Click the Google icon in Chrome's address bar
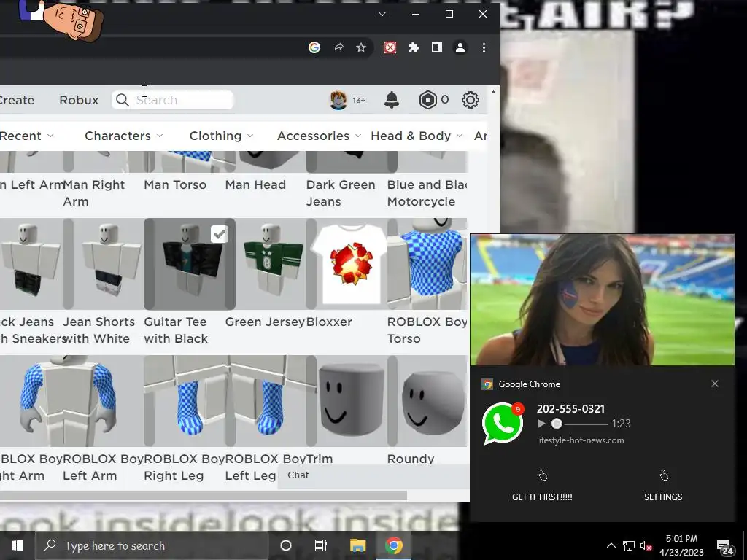This screenshot has width=747, height=560. (314, 47)
